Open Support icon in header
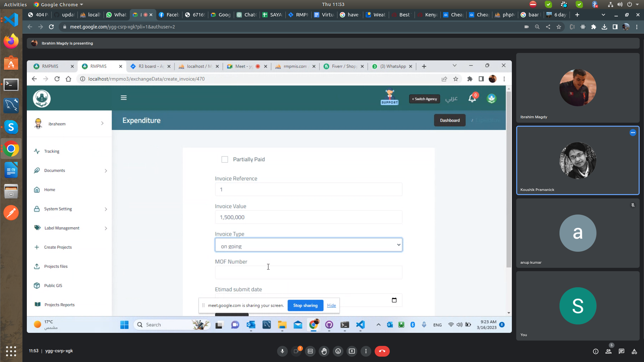Screen dimensions: 644x362 (389, 98)
